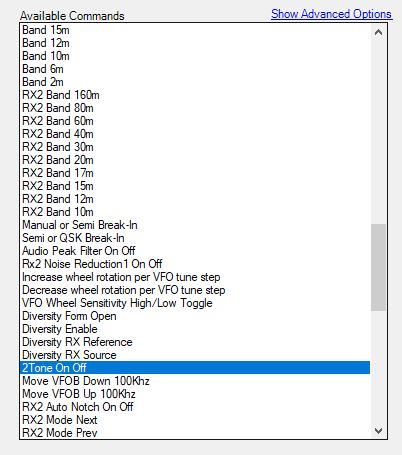The width and height of the screenshot is (402, 455).
Task: Open Show Advanced Options link
Action: [x=331, y=14]
